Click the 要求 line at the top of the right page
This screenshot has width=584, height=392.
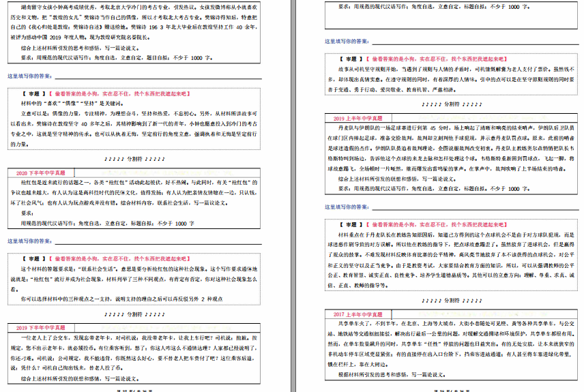tap(434, 7)
